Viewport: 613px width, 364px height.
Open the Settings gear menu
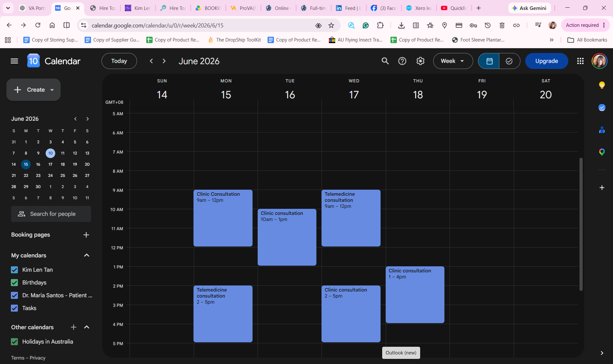pyautogui.click(x=420, y=61)
